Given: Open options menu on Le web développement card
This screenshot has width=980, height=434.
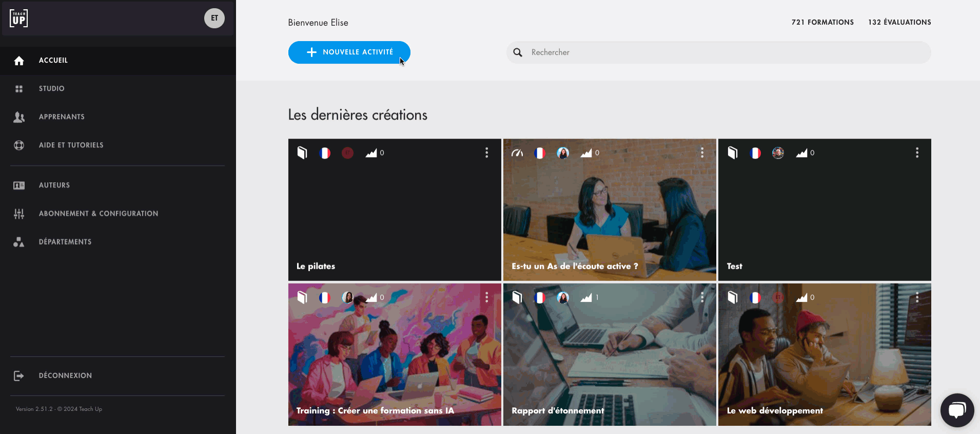Looking at the screenshot, I should (917, 298).
